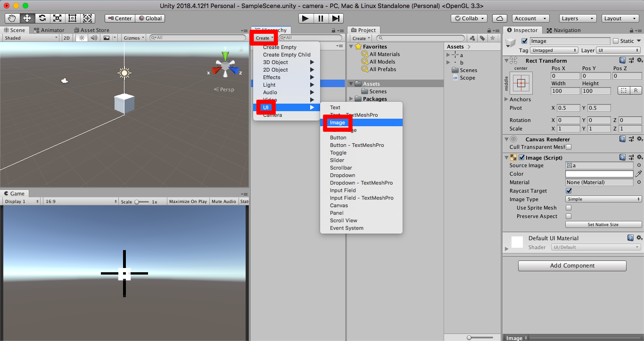Select the Rect tool in the toolbar
The height and width of the screenshot is (341, 644).
[73, 18]
